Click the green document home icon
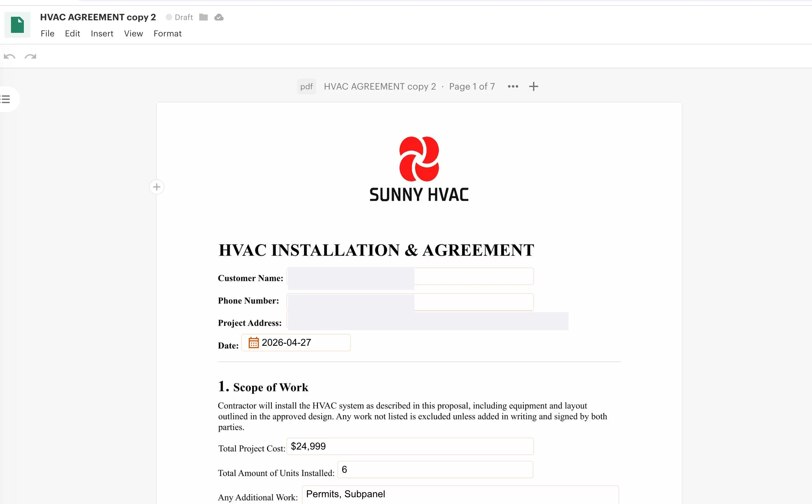 (x=17, y=25)
